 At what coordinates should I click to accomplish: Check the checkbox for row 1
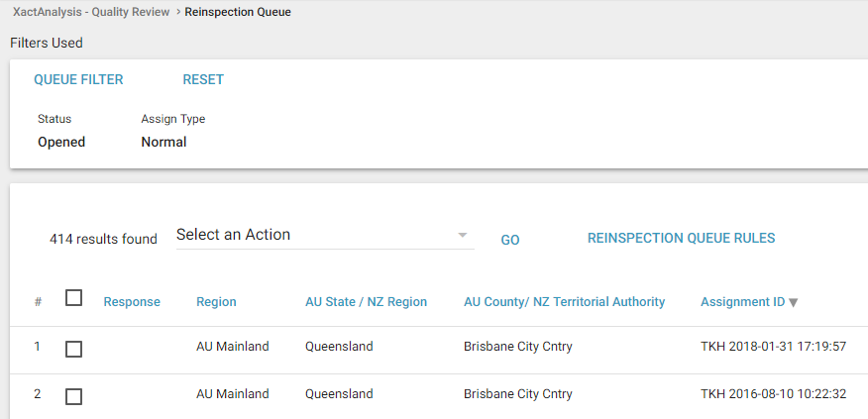(73, 349)
